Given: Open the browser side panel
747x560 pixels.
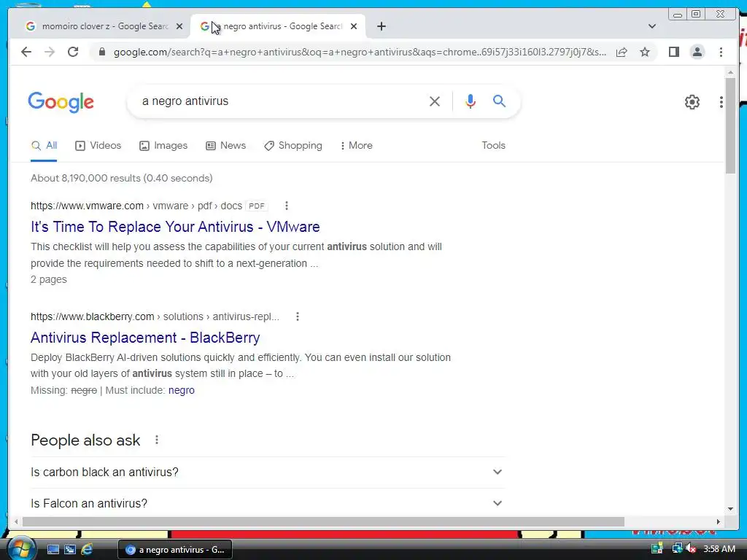Looking at the screenshot, I should [x=673, y=52].
